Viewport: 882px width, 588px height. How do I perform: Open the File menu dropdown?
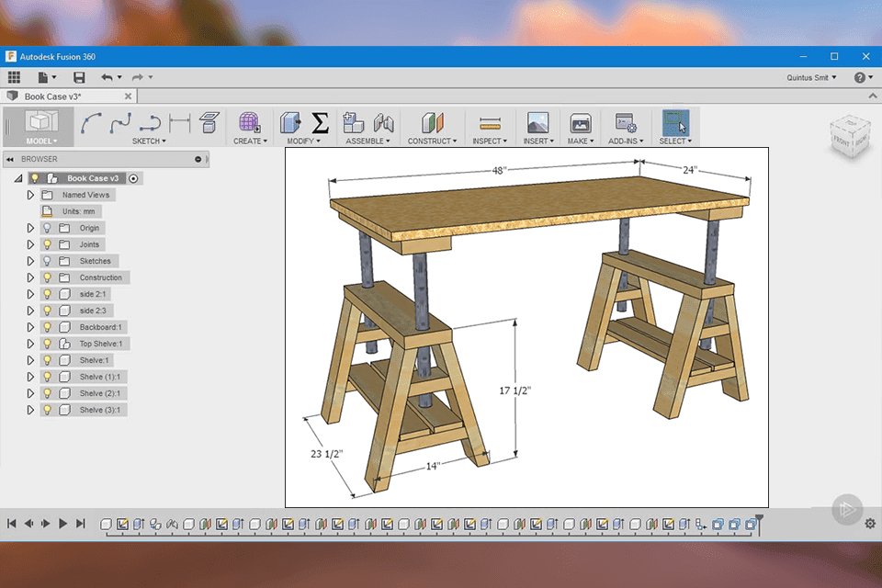point(46,77)
